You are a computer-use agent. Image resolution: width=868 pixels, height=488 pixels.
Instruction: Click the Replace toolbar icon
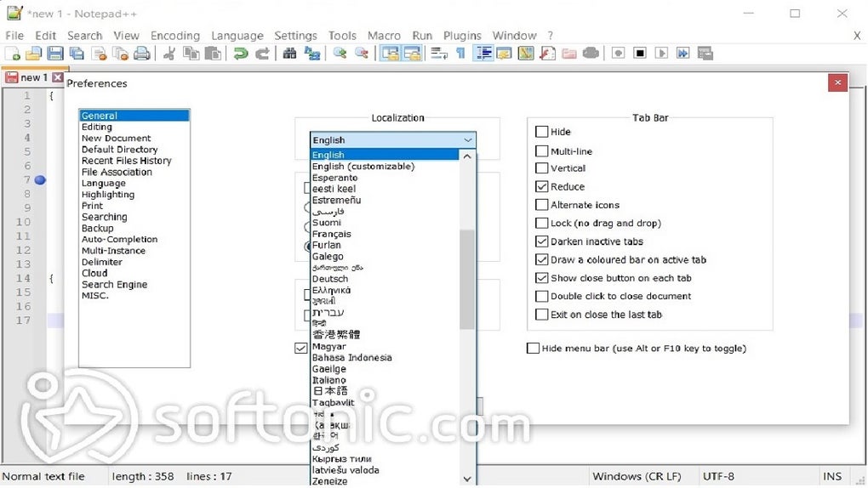click(312, 53)
